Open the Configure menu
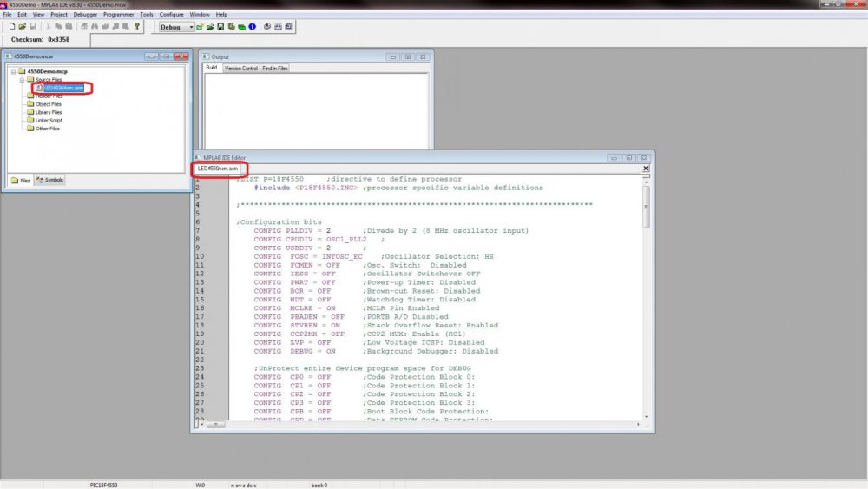868x489 pixels. point(172,15)
